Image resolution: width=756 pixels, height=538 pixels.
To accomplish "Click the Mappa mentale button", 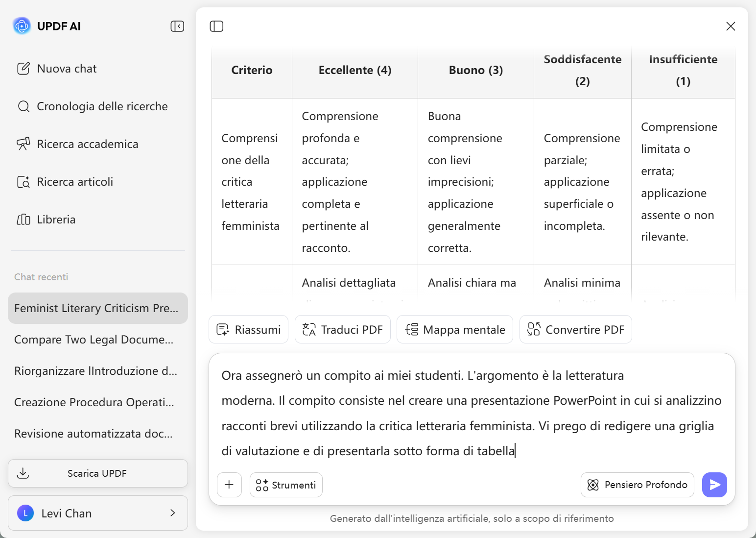I will coord(454,329).
